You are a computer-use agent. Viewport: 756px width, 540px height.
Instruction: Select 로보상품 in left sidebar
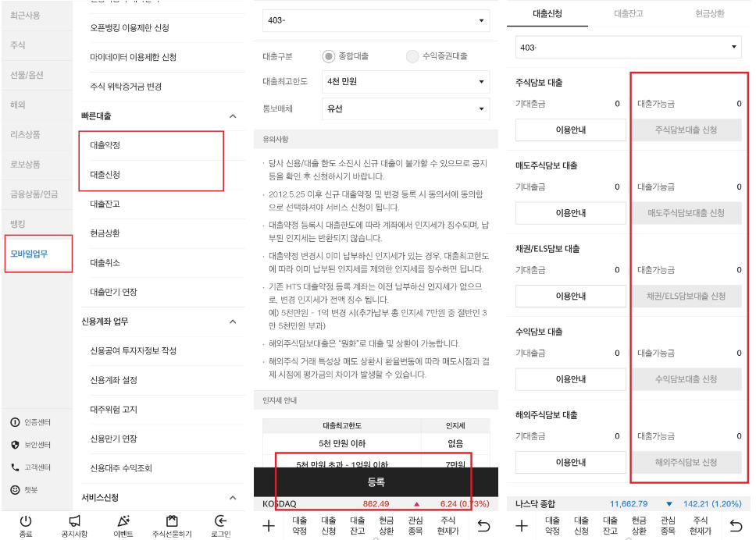pyautogui.click(x=38, y=165)
